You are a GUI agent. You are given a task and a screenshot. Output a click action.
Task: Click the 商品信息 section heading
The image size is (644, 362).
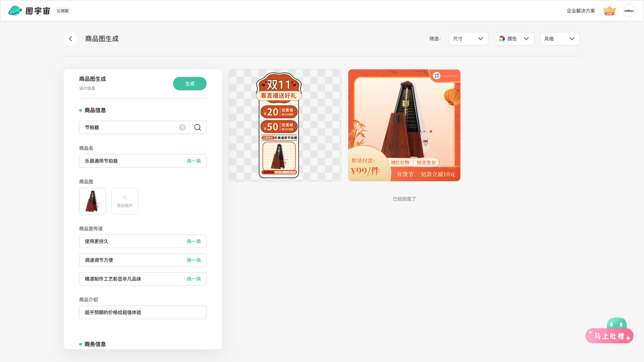(95, 110)
